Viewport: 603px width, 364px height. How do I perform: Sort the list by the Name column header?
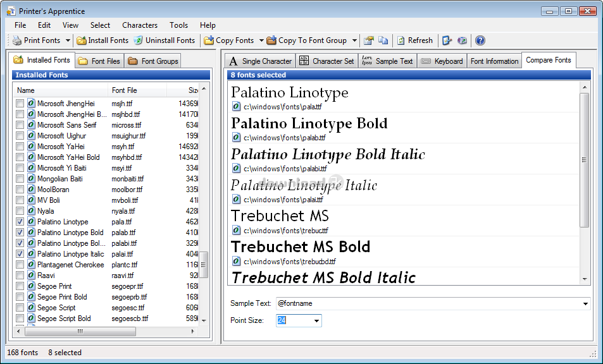click(60, 90)
